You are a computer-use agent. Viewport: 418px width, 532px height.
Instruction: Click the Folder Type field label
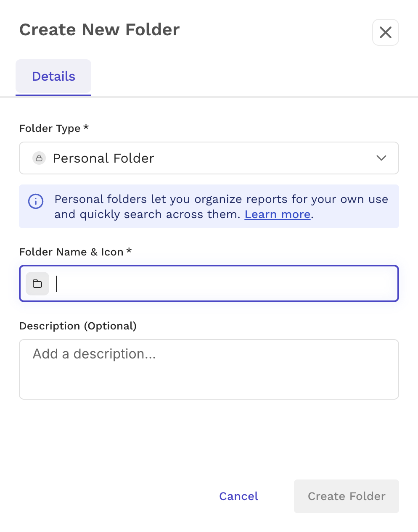(50, 129)
